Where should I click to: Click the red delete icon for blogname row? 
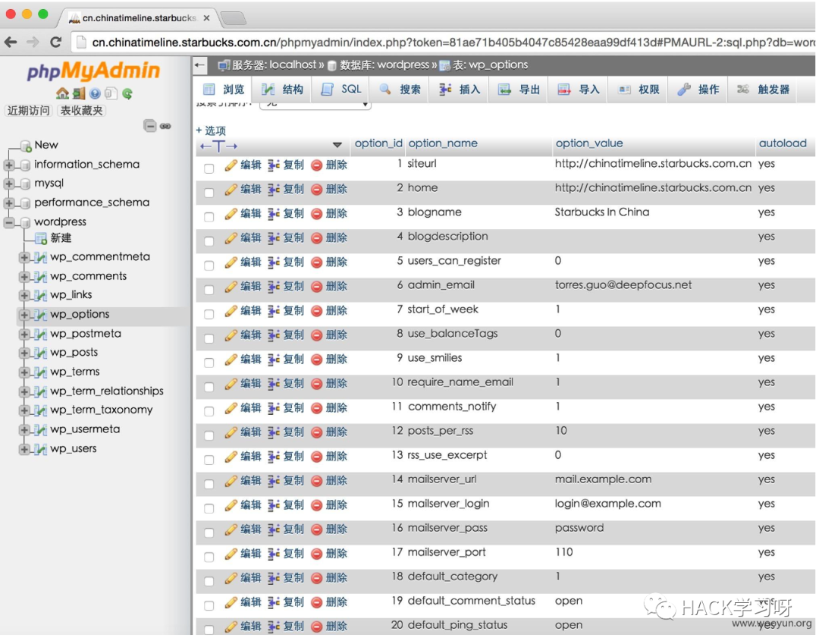316,214
